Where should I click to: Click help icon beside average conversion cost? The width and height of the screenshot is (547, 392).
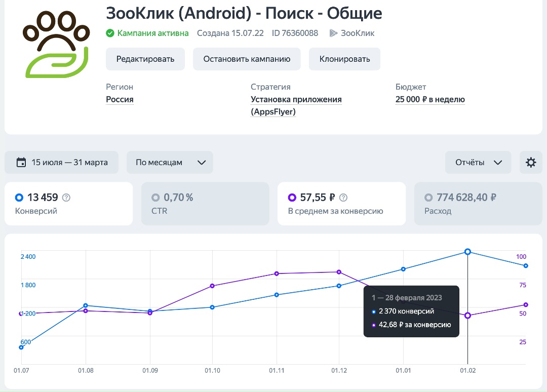pyautogui.click(x=343, y=198)
